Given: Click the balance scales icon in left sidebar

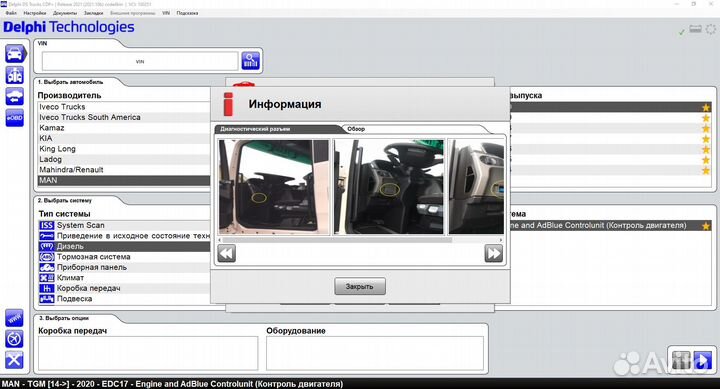Looking at the screenshot, I should pos(15,75).
